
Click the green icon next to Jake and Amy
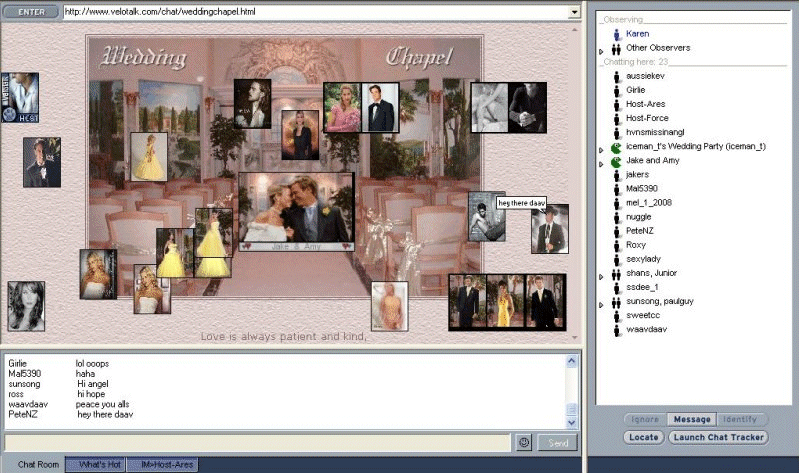(616, 160)
